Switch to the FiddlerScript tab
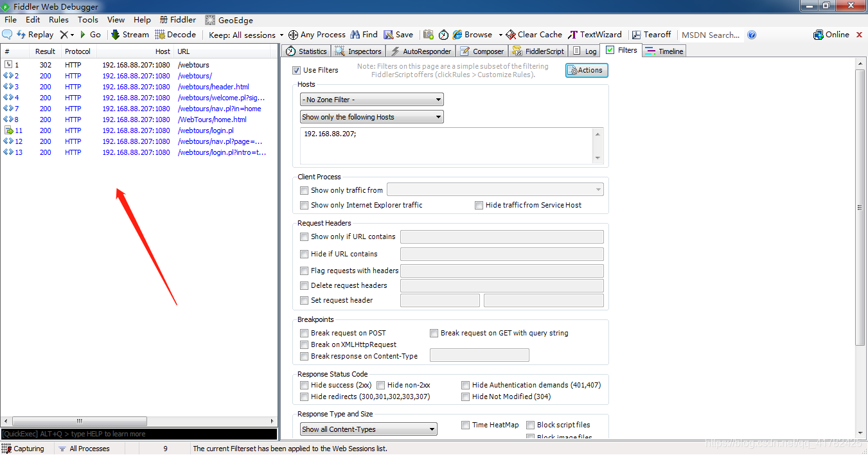 [x=538, y=51]
